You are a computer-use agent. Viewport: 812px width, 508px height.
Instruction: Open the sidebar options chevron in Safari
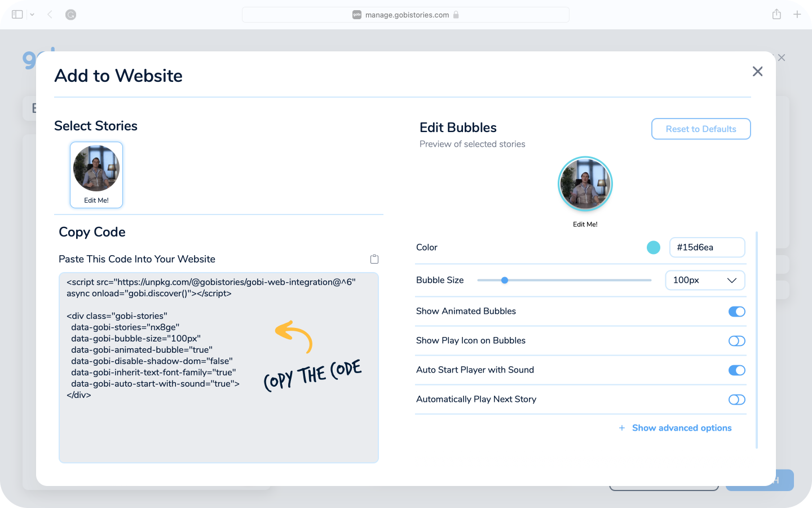[32, 15]
